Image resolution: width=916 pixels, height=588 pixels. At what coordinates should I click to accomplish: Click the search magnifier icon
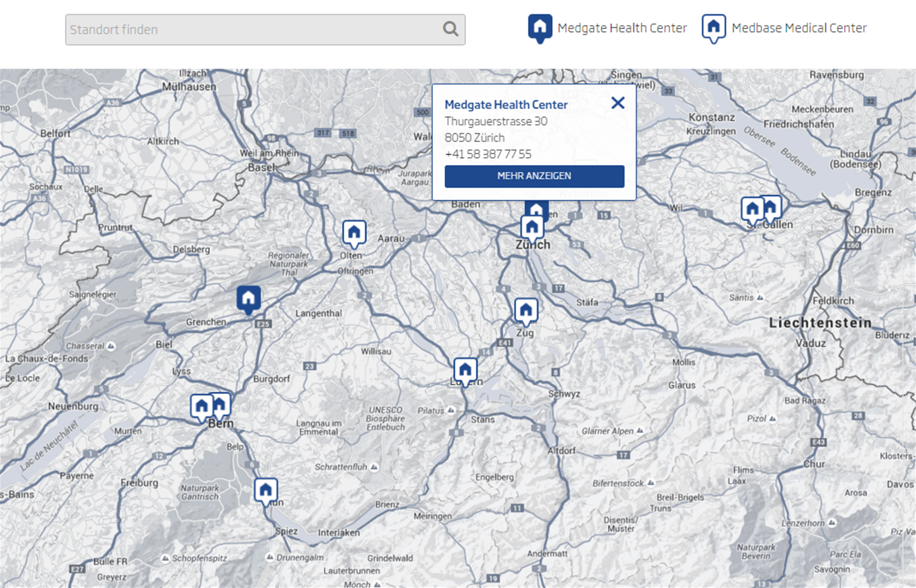pyautogui.click(x=450, y=29)
